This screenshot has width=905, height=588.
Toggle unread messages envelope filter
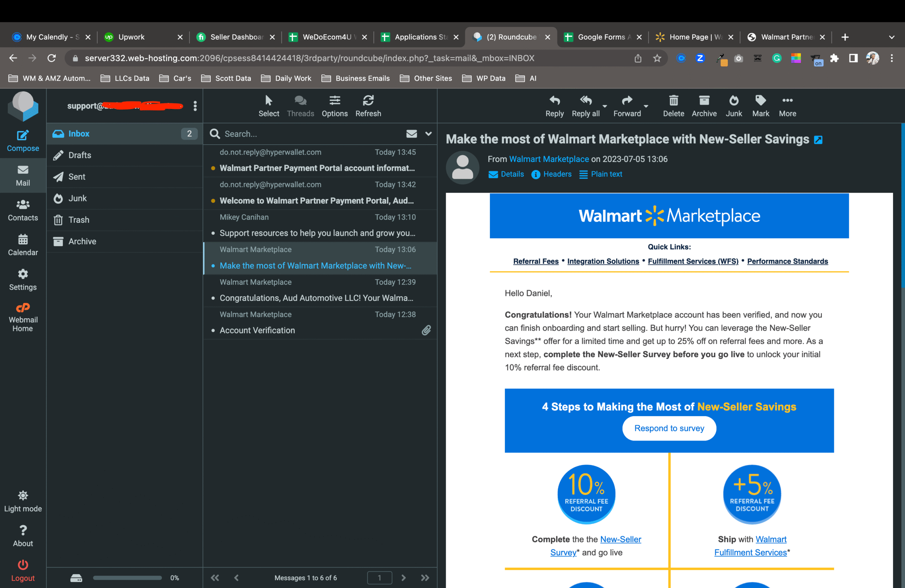pyautogui.click(x=411, y=134)
